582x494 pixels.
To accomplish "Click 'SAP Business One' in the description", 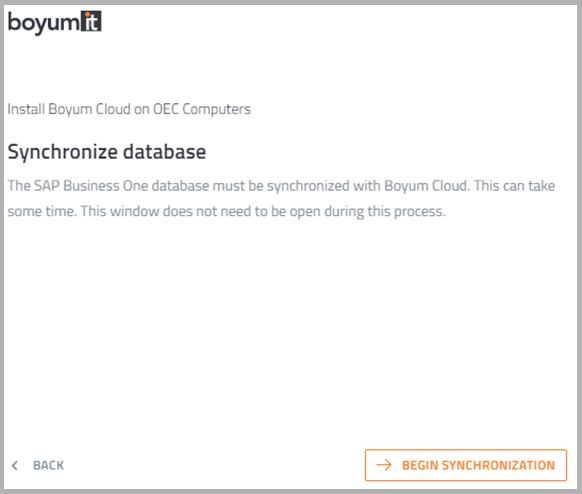I will (x=91, y=186).
